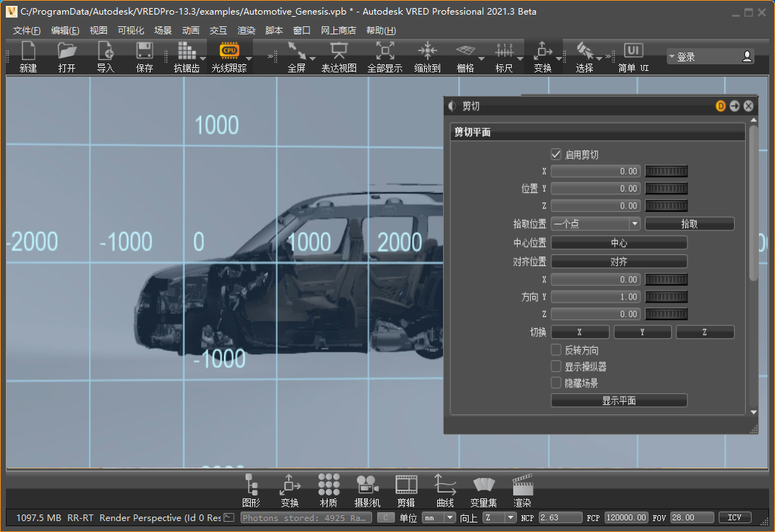Screen dimensions: 775x532
Task: Click the 显示平面 button
Action: (619, 400)
